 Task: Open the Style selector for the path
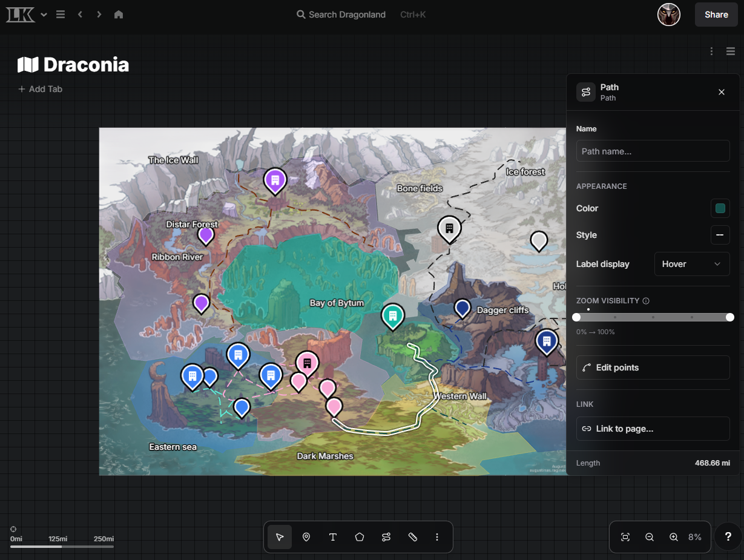click(720, 235)
